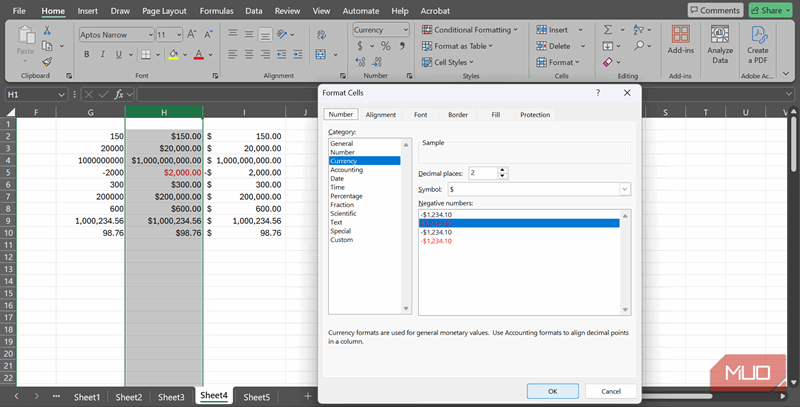The height and width of the screenshot is (407, 800).
Task: Open the Currency number format dropdown in ribbon
Action: click(406, 30)
